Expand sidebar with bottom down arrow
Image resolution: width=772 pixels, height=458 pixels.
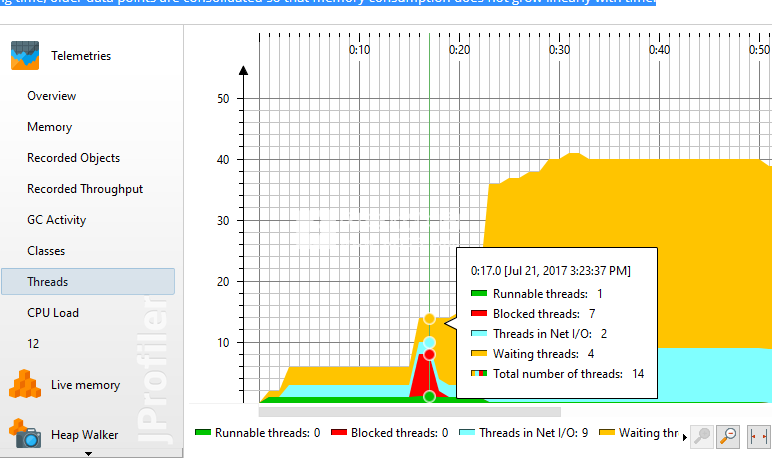(88, 454)
